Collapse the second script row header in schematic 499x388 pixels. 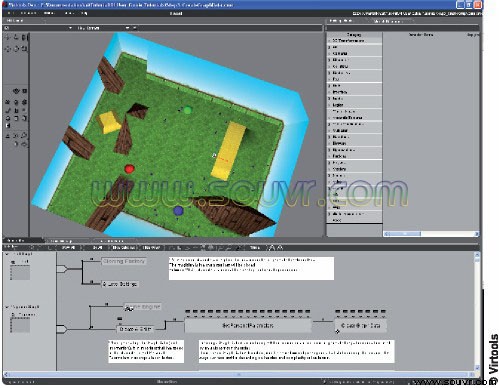(x=7, y=307)
